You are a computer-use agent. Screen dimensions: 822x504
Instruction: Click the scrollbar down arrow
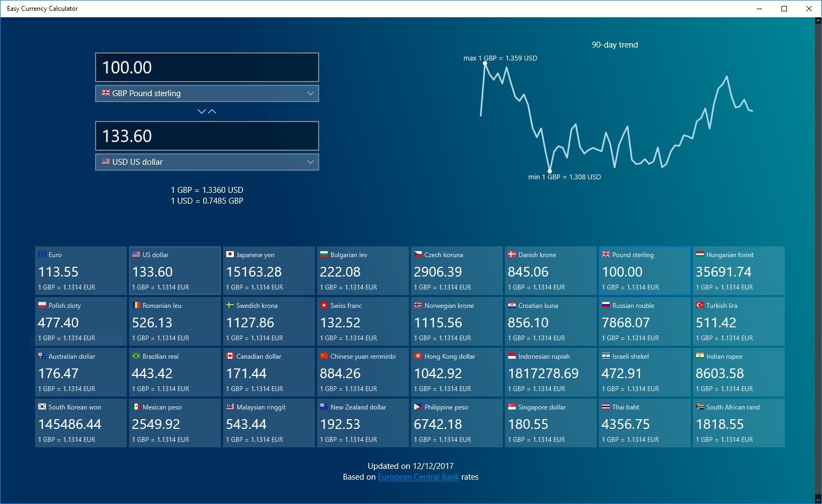(x=818, y=499)
